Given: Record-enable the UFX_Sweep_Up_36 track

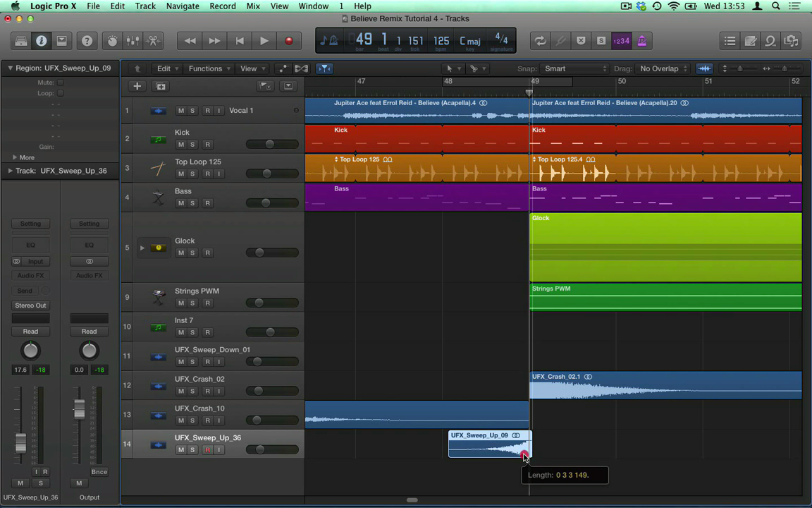Looking at the screenshot, I should 208,450.
